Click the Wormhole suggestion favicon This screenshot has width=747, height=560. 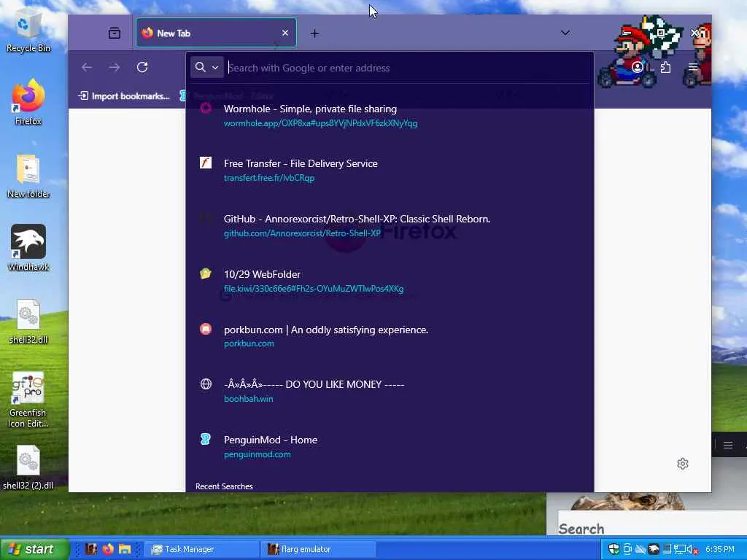(x=205, y=108)
